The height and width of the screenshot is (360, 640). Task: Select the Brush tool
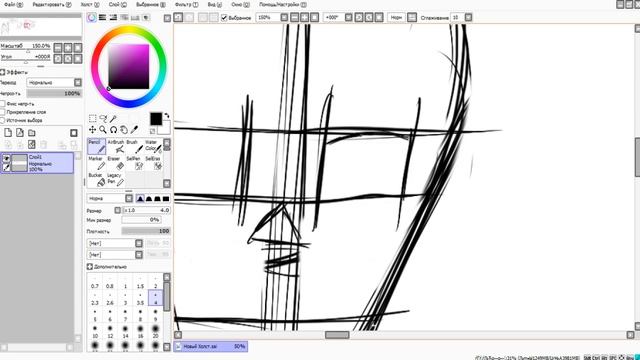[x=135, y=147]
